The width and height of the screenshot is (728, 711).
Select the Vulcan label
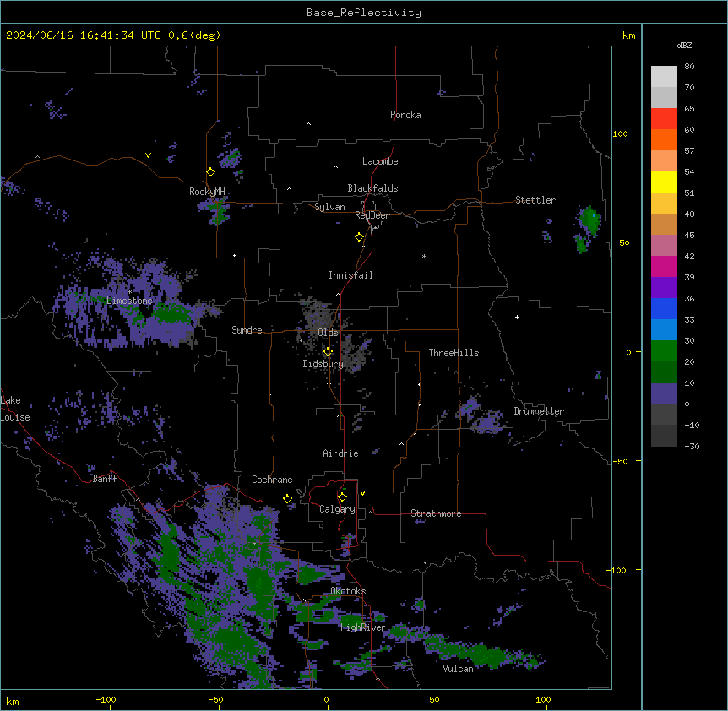tap(458, 669)
